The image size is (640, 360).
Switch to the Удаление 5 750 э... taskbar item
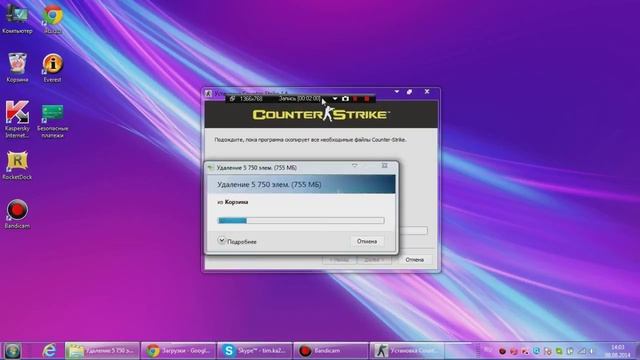click(102, 351)
